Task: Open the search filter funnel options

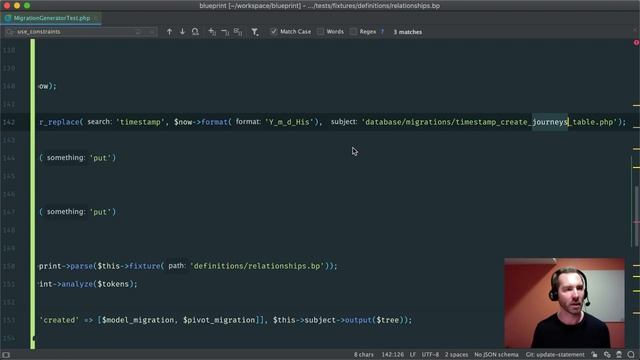Action: click(x=255, y=32)
